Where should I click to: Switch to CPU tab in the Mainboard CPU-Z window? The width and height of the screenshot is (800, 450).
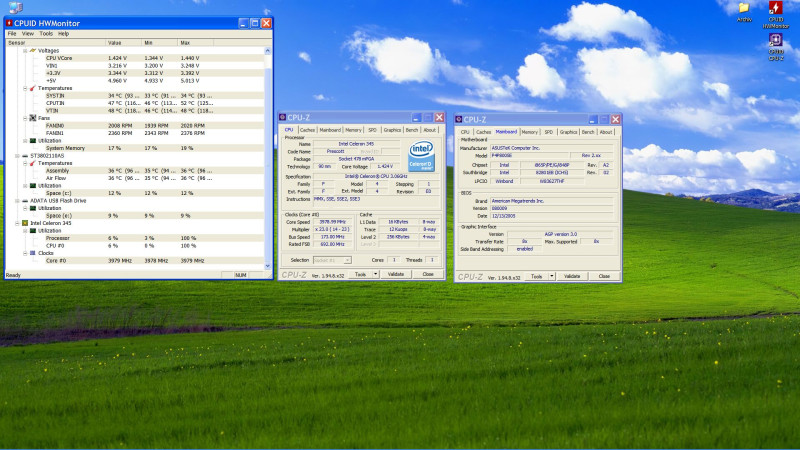point(465,132)
